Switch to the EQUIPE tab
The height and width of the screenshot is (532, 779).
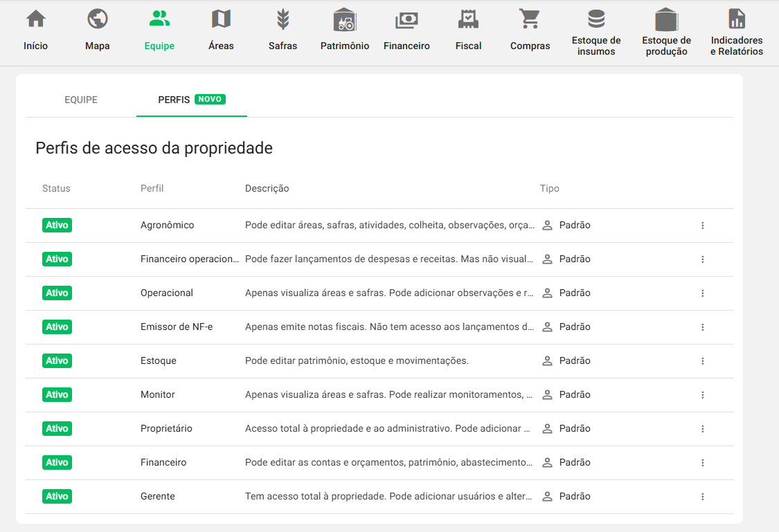(81, 100)
